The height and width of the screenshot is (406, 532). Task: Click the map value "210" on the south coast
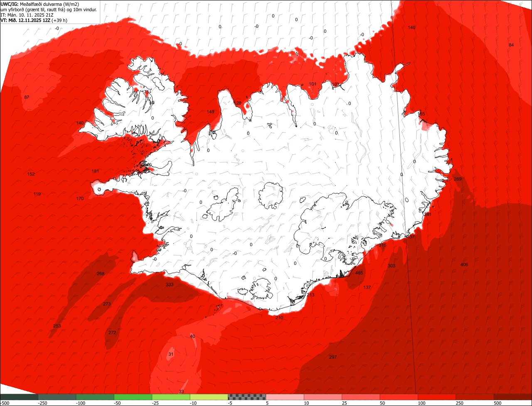click(279, 318)
